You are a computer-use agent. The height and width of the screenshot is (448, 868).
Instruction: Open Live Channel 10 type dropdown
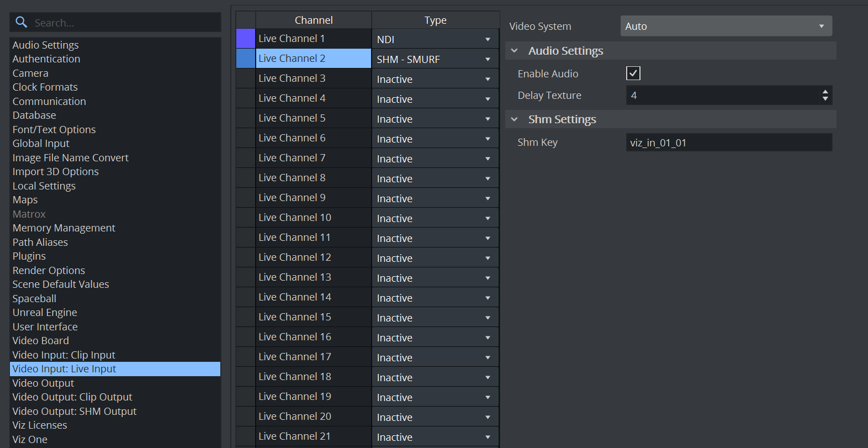tap(435, 218)
